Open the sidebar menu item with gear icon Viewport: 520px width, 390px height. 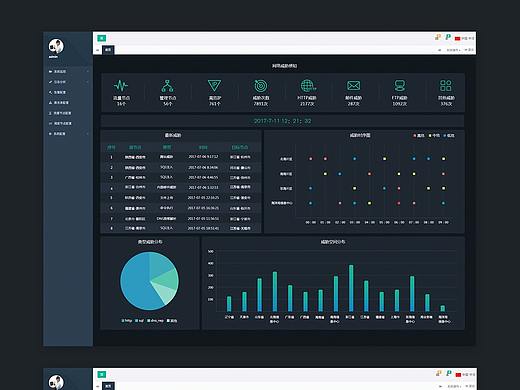[68, 134]
